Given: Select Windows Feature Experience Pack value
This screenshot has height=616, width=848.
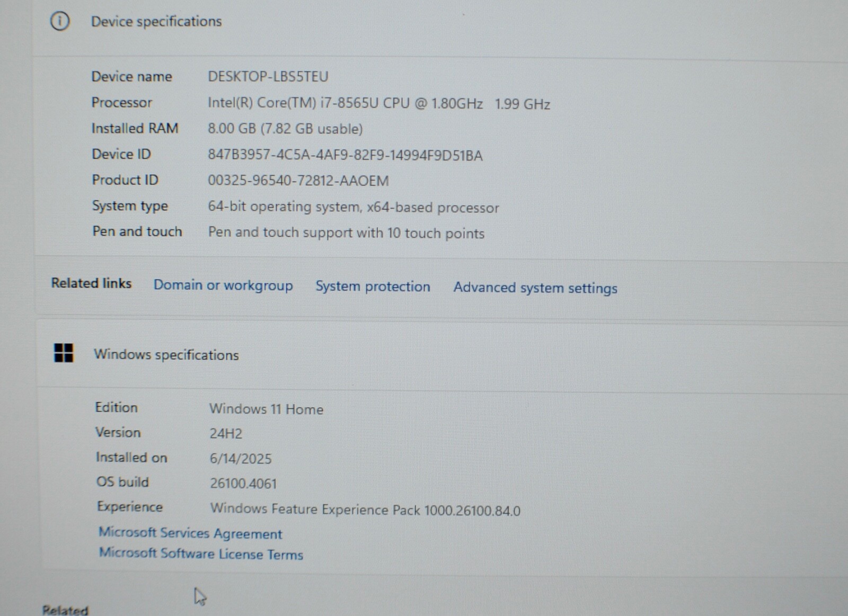Looking at the screenshot, I should click(x=365, y=510).
